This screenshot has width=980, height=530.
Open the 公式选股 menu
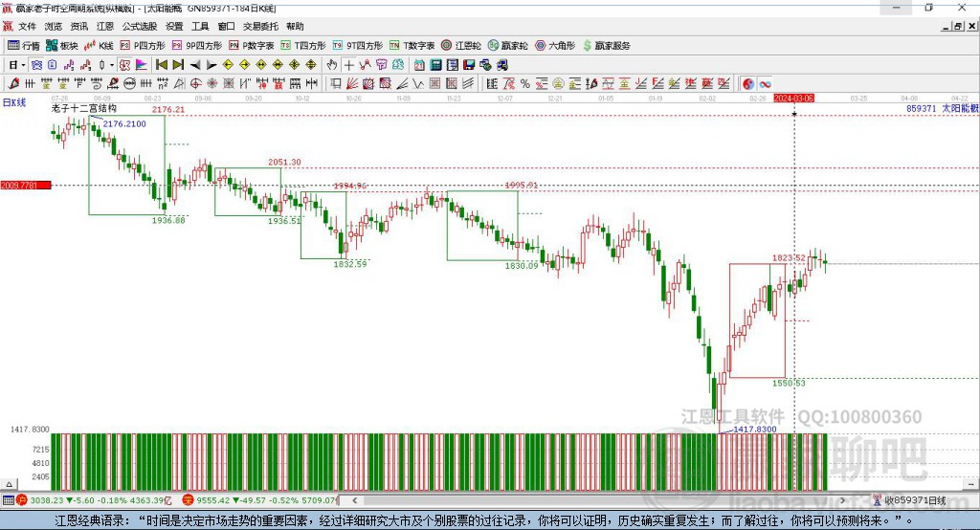pos(140,26)
